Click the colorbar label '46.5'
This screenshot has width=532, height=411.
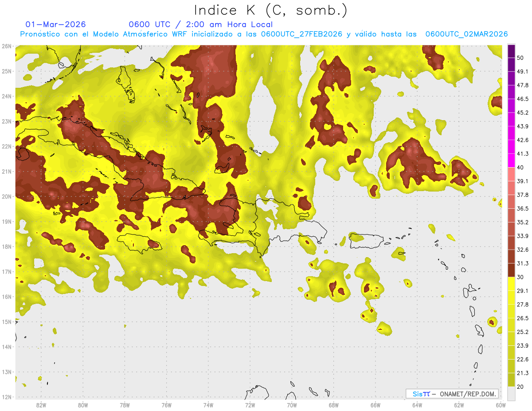[x=522, y=98]
